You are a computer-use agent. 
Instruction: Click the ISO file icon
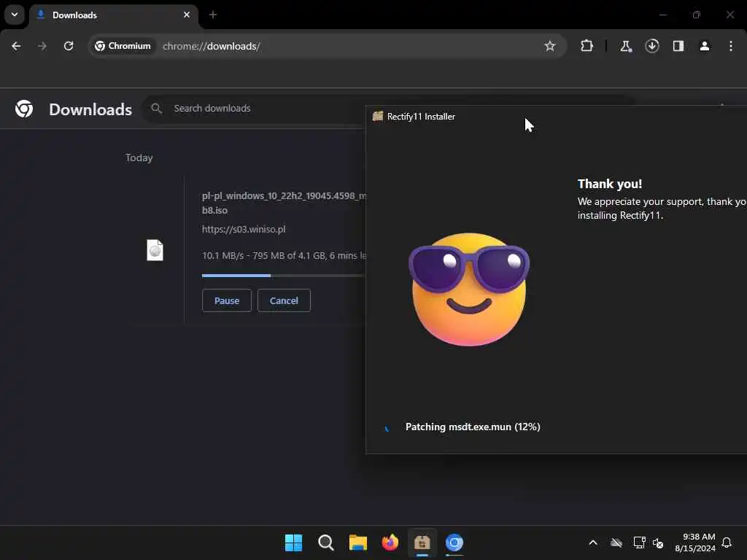click(155, 250)
